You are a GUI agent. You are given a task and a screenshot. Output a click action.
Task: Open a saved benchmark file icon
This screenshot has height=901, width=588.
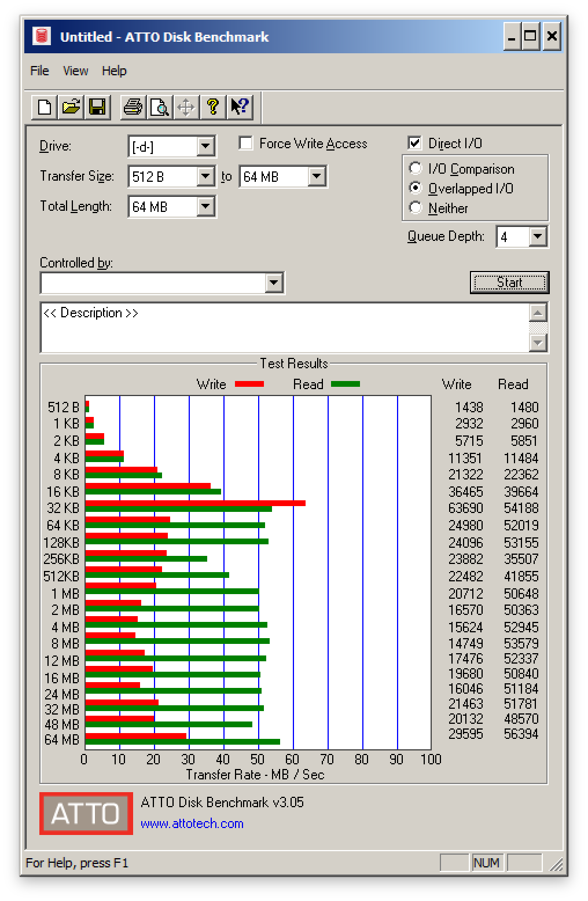pyautogui.click(x=71, y=107)
